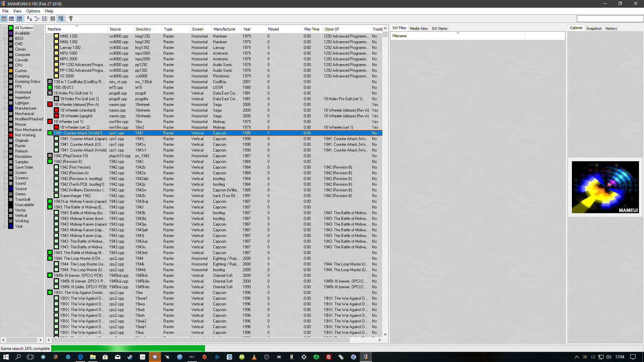Click the machine list horizontal scrollbar

pyautogui.click(x=214, y=340)
